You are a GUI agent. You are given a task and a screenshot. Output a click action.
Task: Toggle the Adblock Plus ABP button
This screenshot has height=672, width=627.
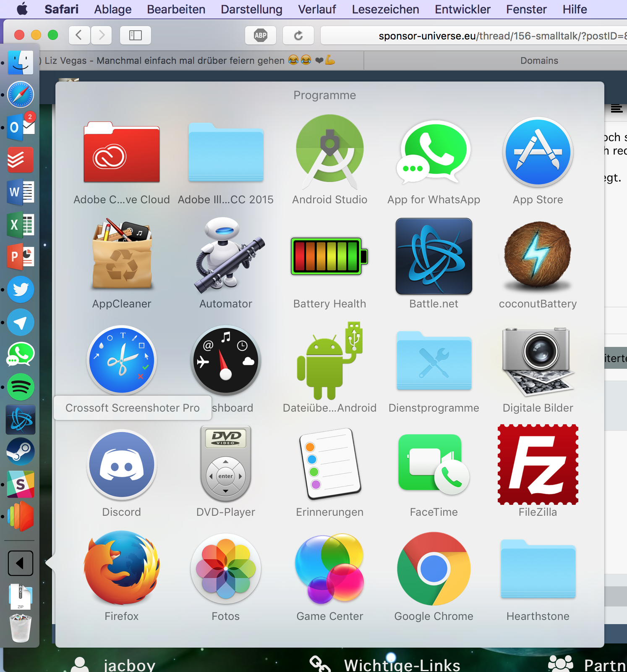coord(260,35)
